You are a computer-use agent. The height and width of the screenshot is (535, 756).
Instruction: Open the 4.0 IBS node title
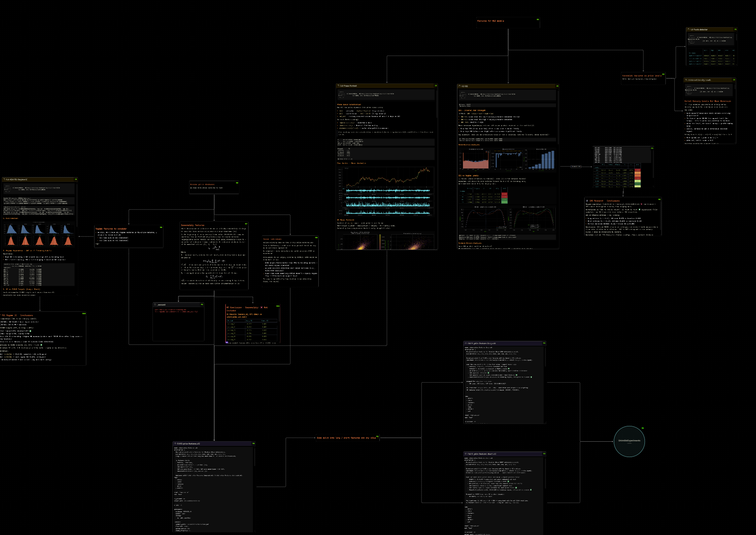(465, 86)
